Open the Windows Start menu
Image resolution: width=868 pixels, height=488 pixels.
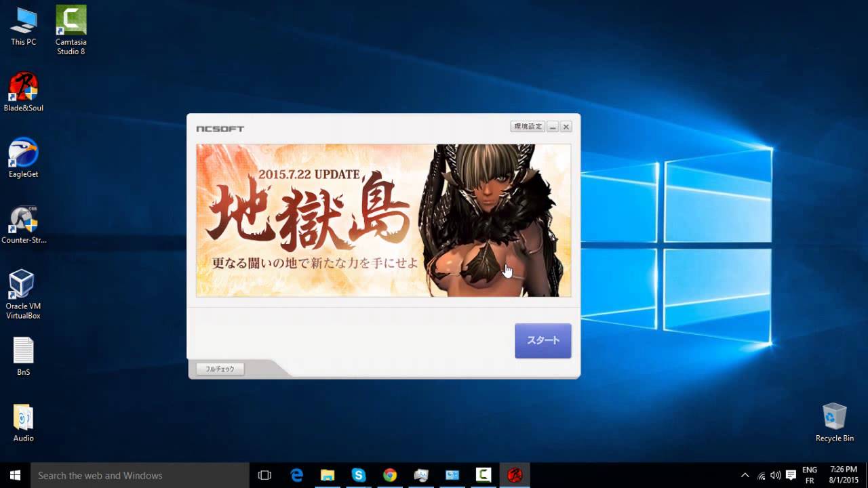point(15,475)
